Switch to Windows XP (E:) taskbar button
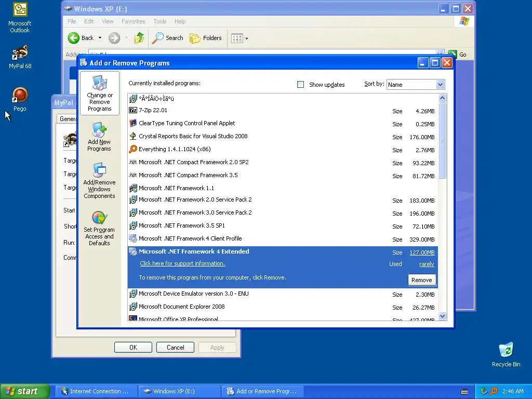 pos(179,391)
